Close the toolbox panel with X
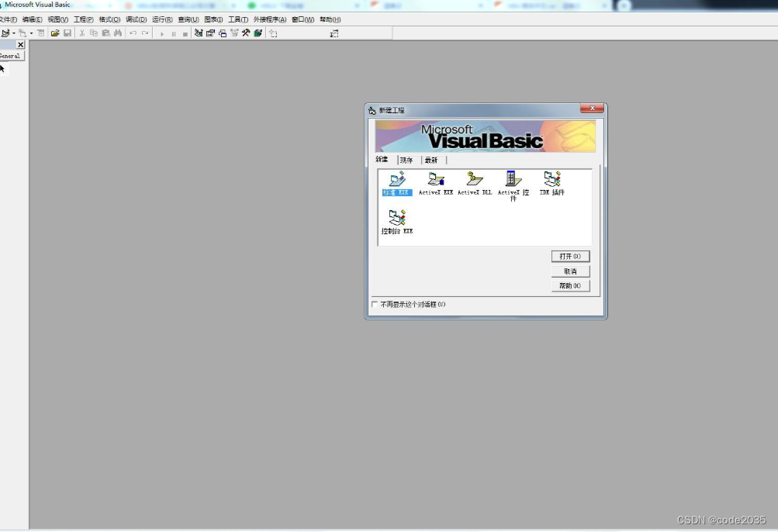Image resolution: width=778 pixels, height=532 pixels. point(20,45)
